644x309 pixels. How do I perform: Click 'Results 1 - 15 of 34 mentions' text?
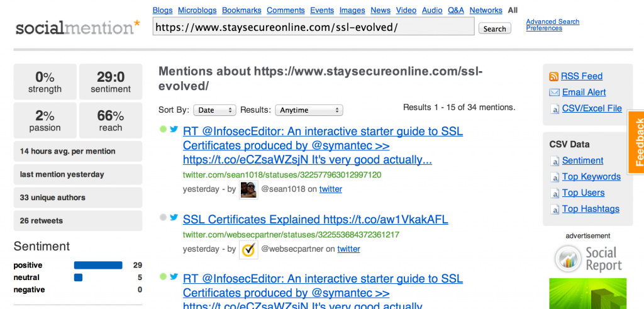459,108
